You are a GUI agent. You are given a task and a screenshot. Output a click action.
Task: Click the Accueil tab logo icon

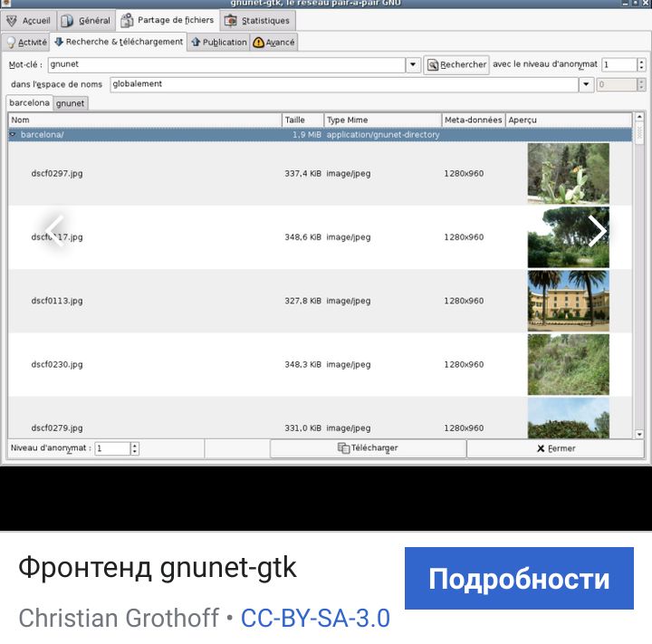[x=12, y=21]
